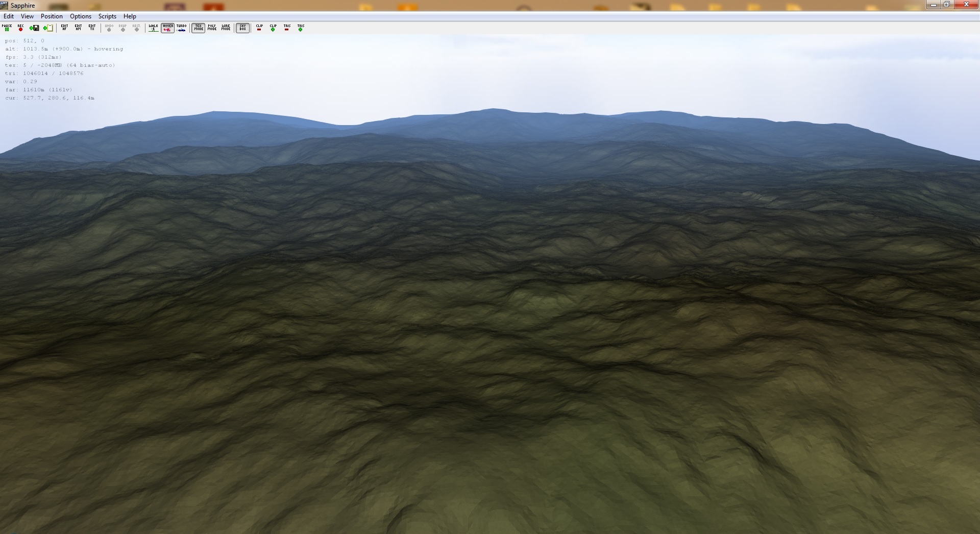Click the PAUSE toolbar icon

pos(7,28)
